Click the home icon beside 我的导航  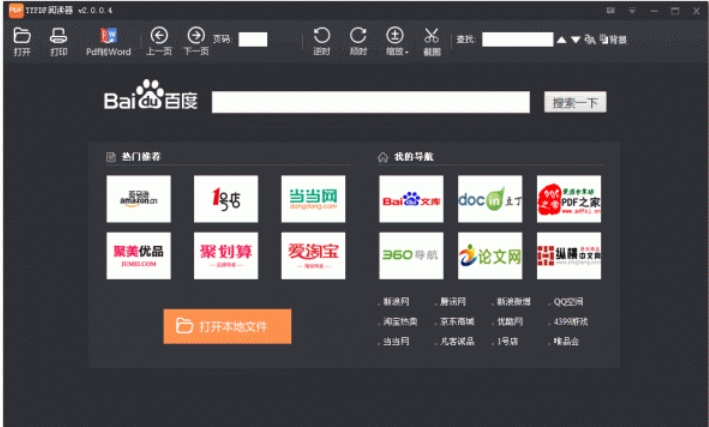click(x=383, y=157)
